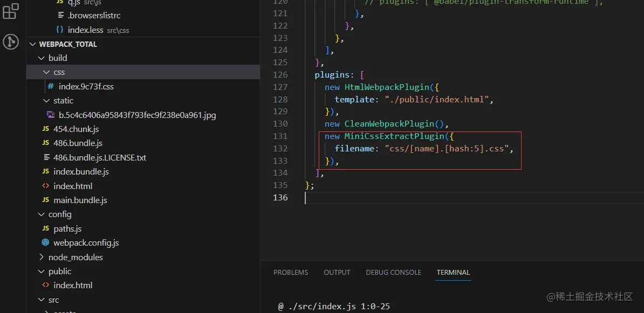The width and height of the screenshot is (644, 313).
Task: Collapse the src folder
Action: click(41, 300)
